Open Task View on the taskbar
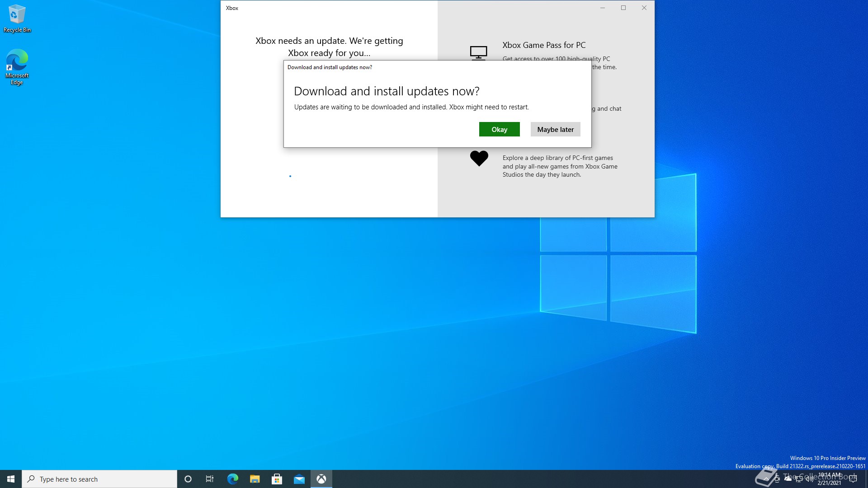 [x=210, y=479]
